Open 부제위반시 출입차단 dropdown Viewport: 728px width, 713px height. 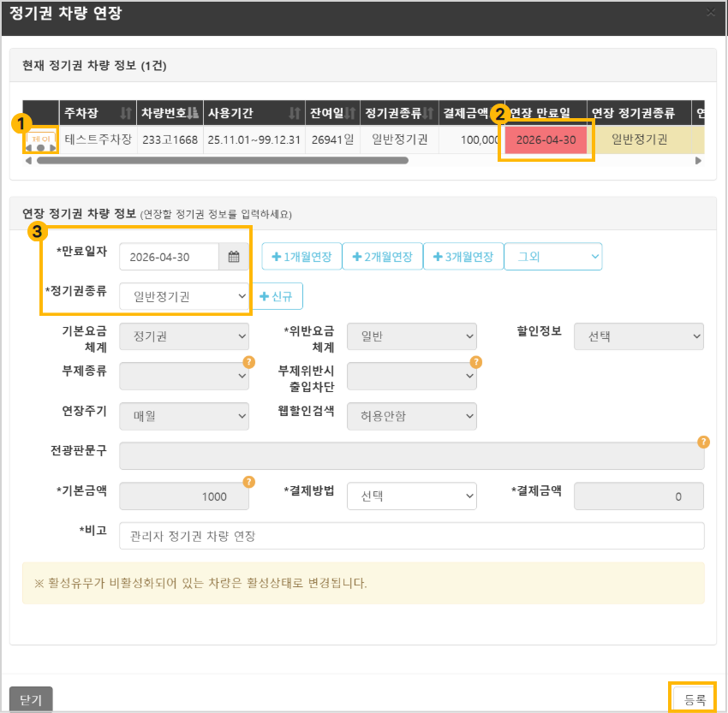[411, 377]
